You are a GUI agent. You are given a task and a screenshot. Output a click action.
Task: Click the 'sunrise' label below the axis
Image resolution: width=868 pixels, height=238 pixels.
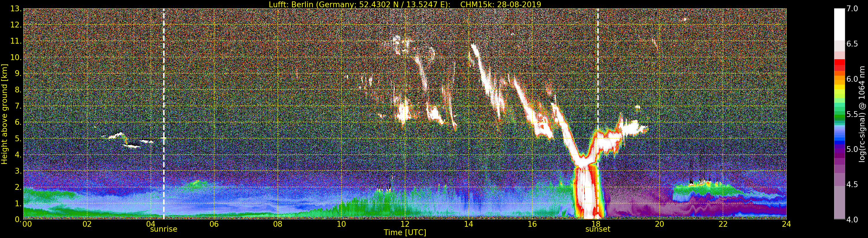(x=163, y=229)
